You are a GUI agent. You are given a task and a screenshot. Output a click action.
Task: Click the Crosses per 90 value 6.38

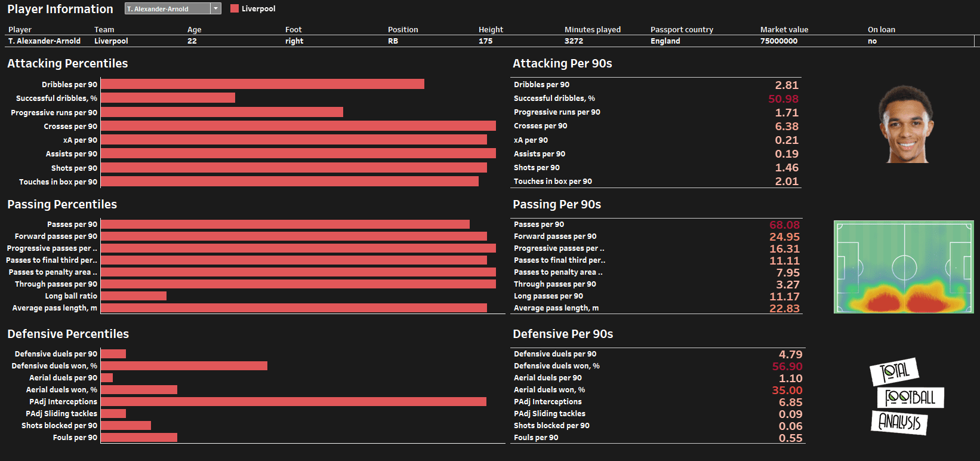tap(787, 126)
